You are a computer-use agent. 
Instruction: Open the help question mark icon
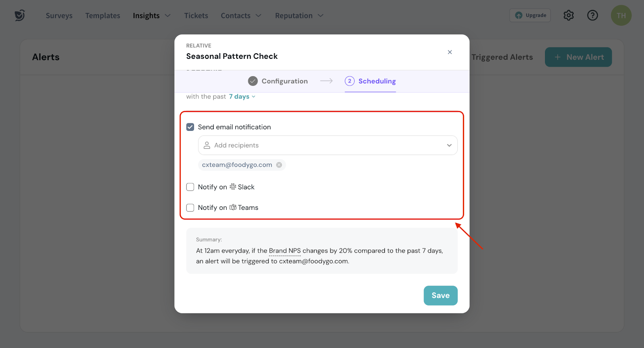(592, 15)
